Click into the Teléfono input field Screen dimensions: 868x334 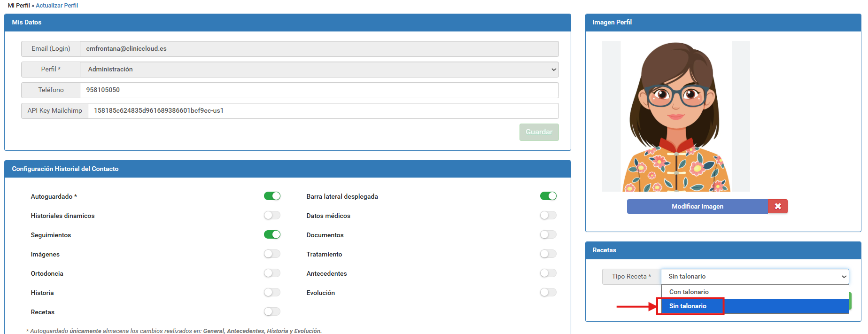319,90
